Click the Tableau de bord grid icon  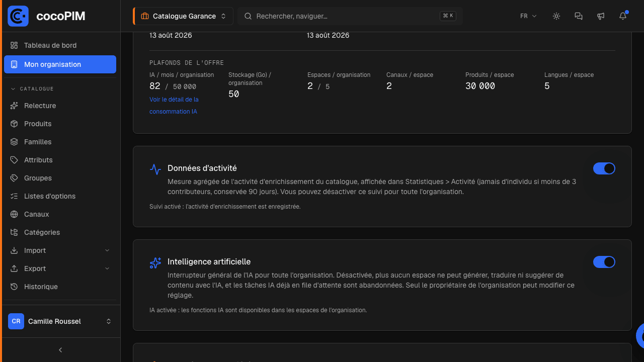tap(14, 45)
